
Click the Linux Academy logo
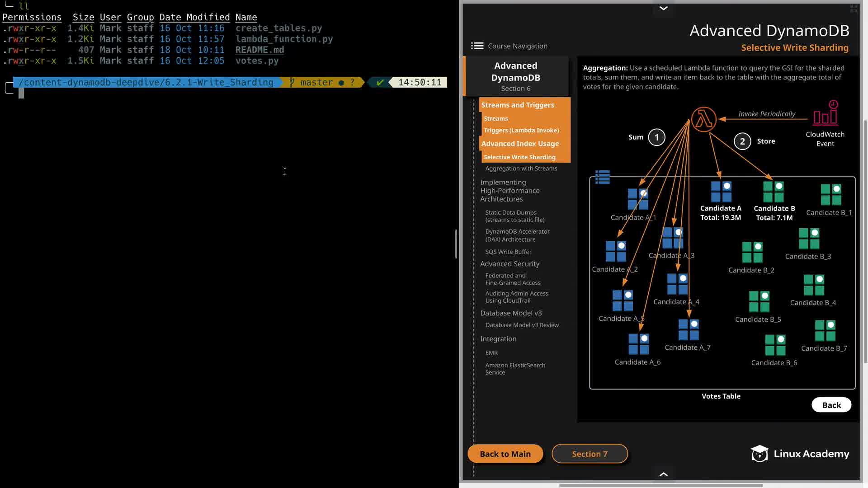tap(800, 454)
